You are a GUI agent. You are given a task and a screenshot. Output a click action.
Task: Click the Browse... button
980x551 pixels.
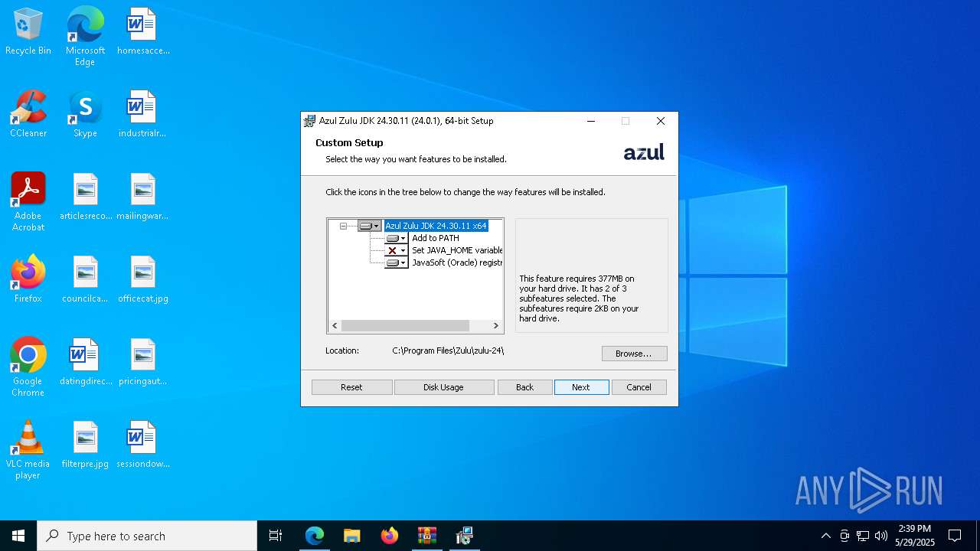pyautogui.click(x=634, y=354)
